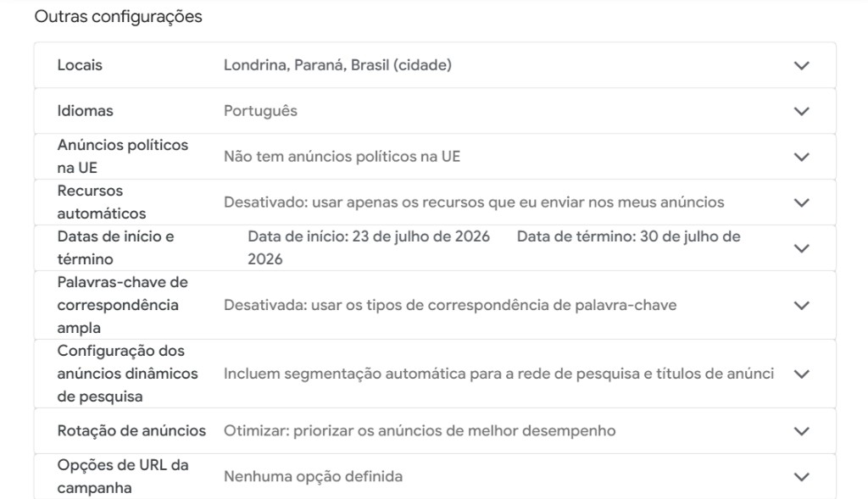Select the Nenhuma opção definida text
This screenshot has height=499, width=868.
[x=313, y=476]
